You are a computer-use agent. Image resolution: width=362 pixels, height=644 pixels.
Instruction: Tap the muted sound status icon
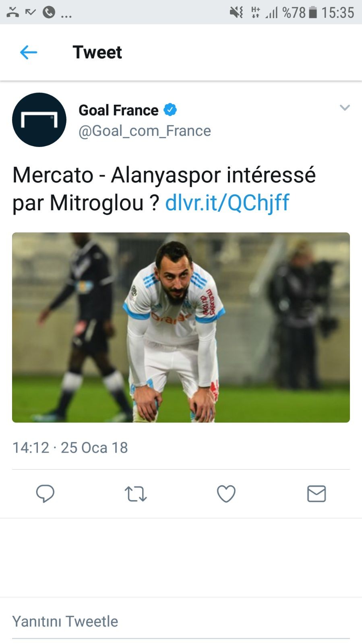[x=236, y=12]
